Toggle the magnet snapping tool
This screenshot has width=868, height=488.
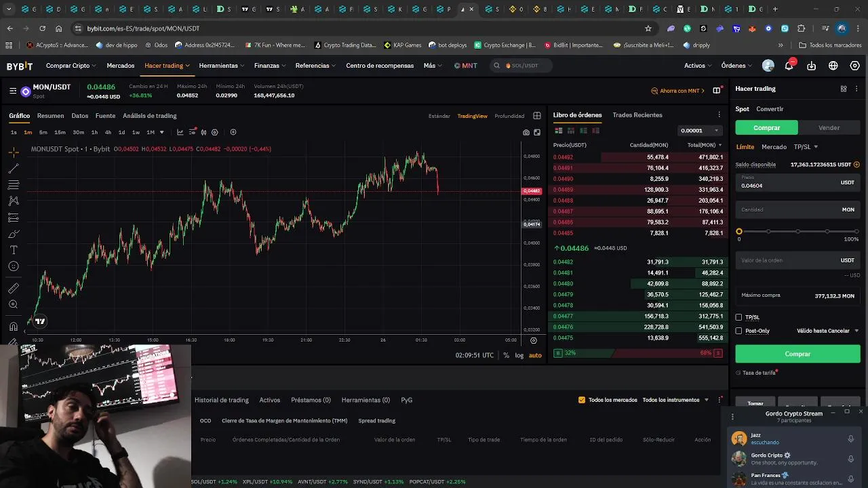[x=14, y=327]
